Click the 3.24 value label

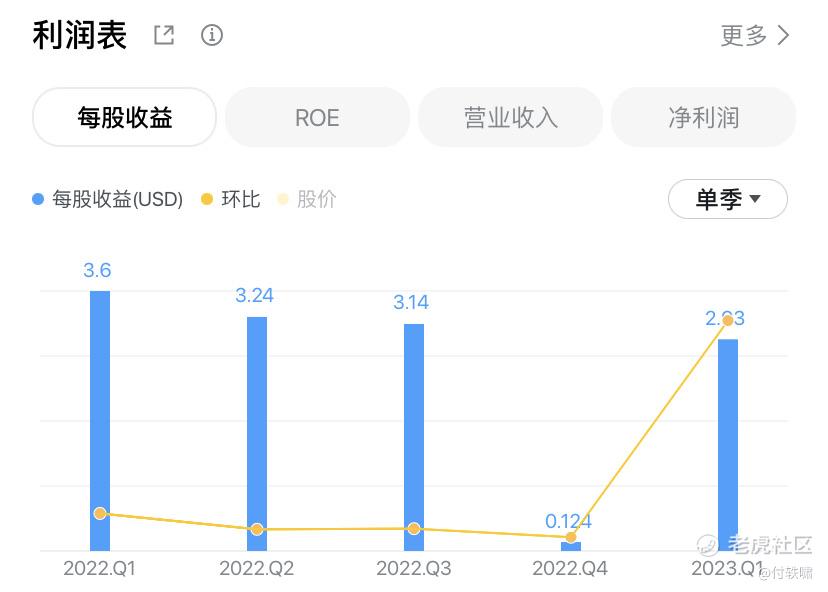(255, 295)
